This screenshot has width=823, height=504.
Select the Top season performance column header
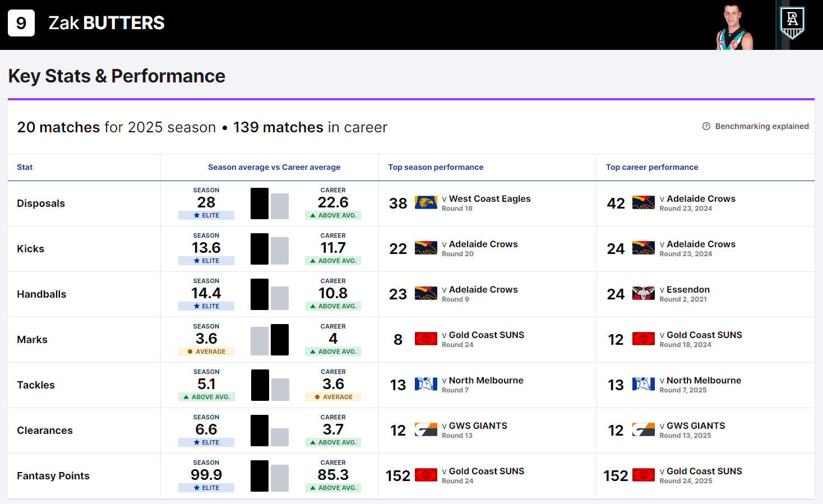[x=436, y=167]
